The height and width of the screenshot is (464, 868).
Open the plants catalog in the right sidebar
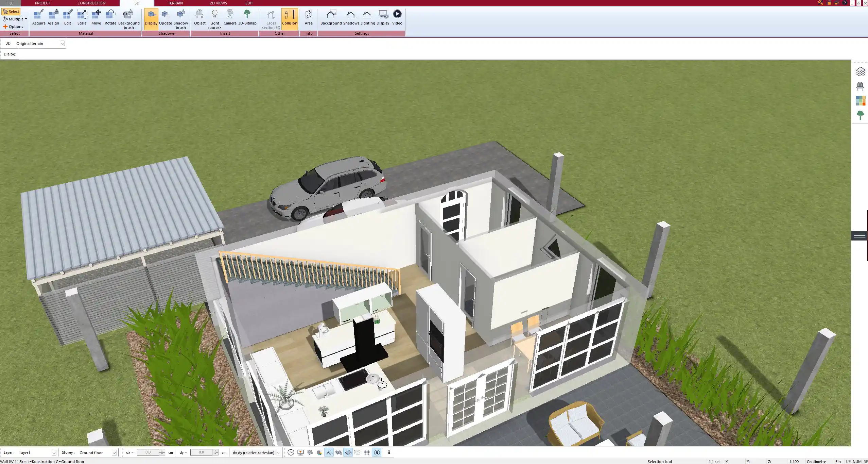[861, 115]
